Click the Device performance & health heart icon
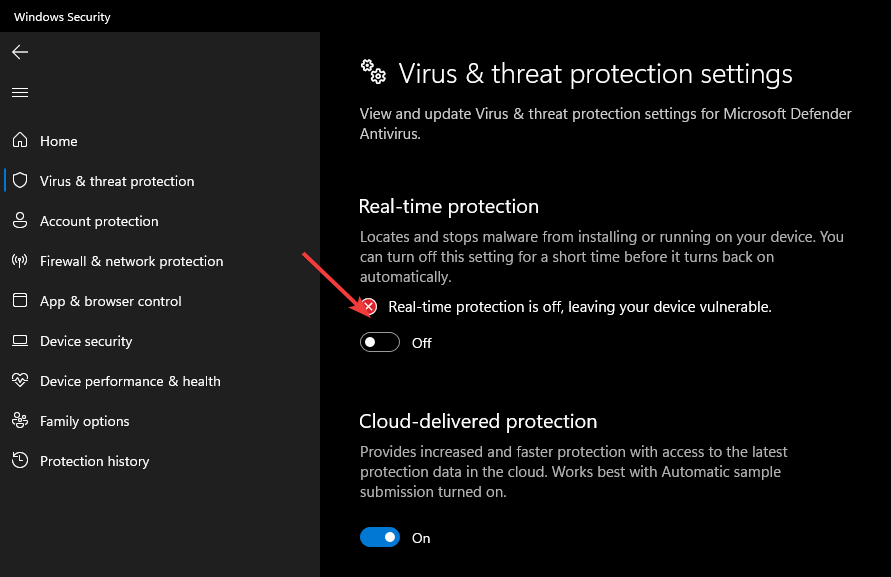The image size is (891, 577). pyautogui.click(x=20, y=380)
